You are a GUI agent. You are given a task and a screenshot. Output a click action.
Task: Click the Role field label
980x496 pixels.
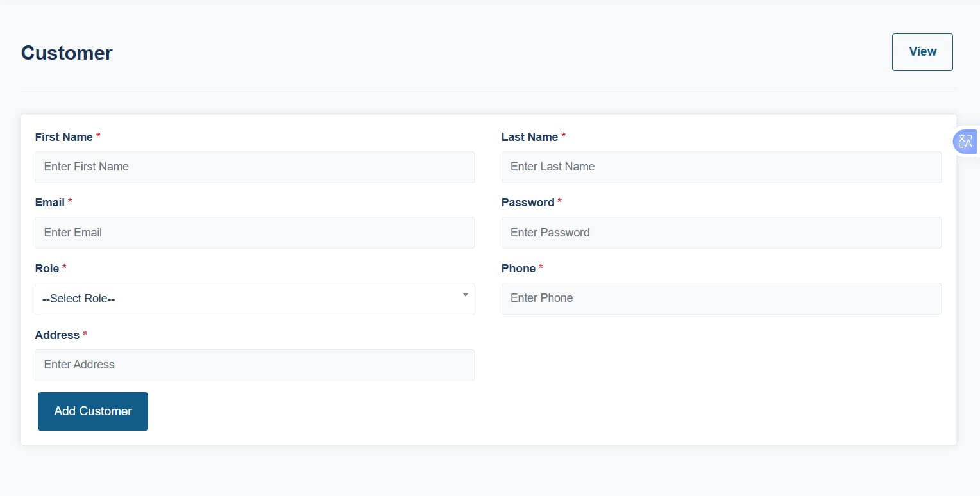pyautogui.click(x=47, y=269)
